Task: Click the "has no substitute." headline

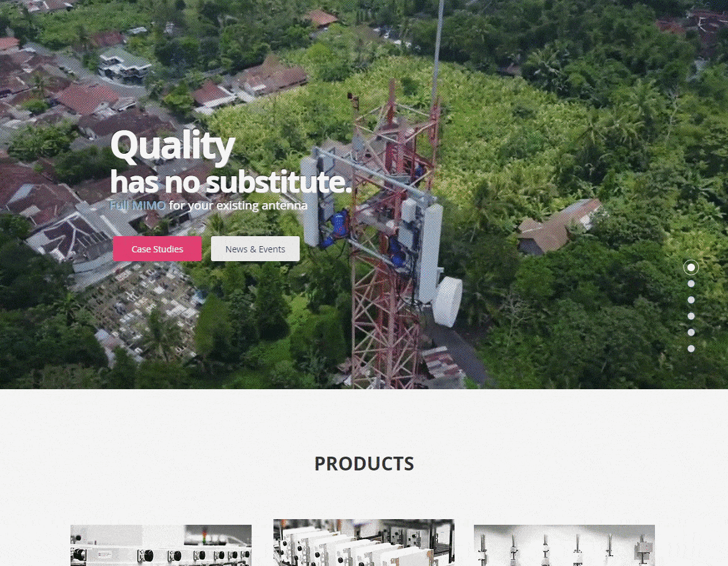Action: click(231, 182)
